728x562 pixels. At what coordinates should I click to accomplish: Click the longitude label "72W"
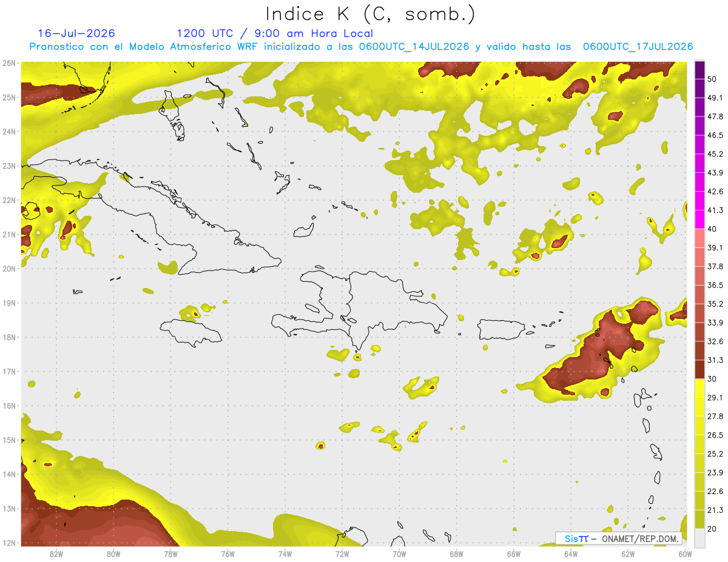(342, 554)
